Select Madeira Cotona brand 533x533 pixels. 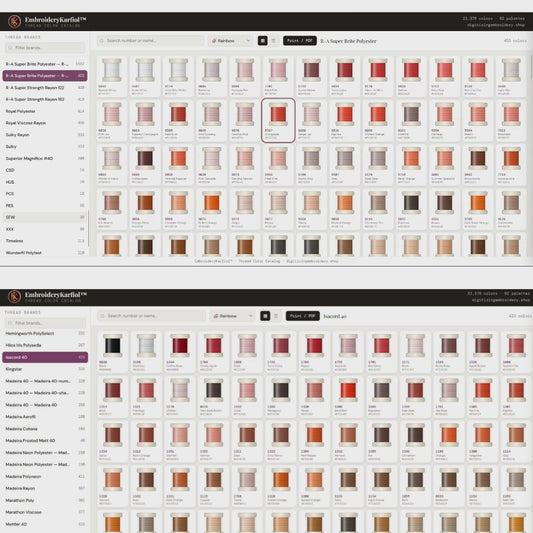point(45,429)
